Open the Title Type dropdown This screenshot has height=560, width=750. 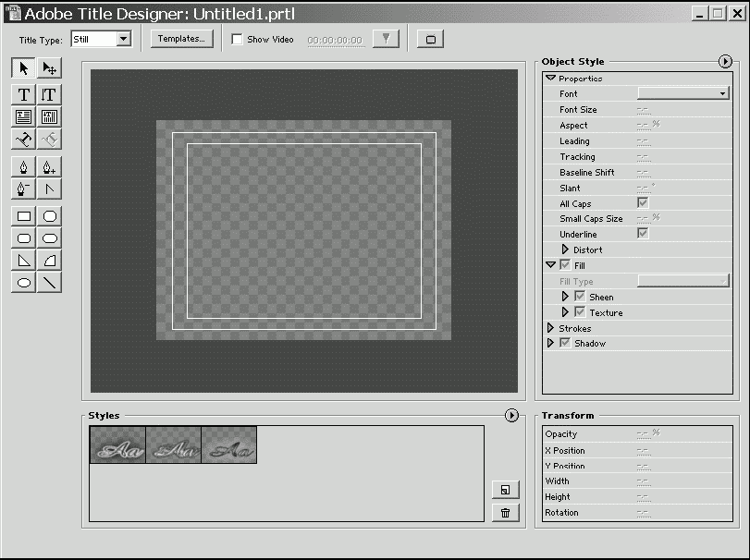click(124, 40)
